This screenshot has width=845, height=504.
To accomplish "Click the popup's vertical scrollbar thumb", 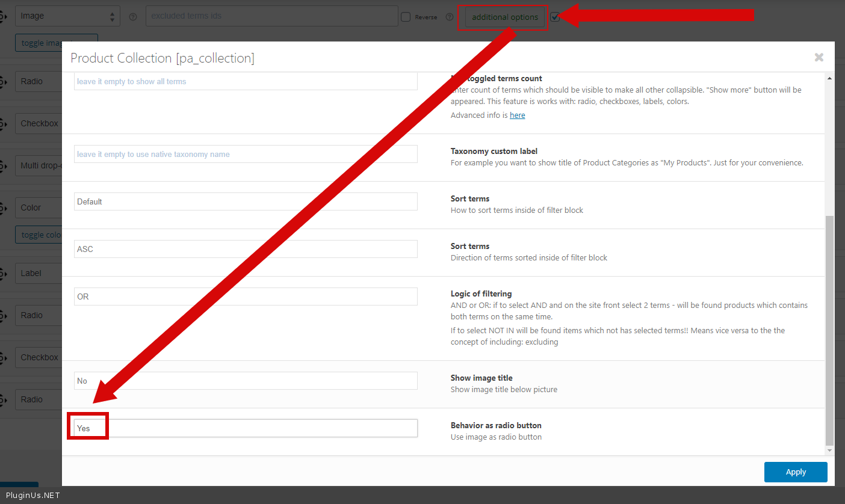I will [830, 331].
